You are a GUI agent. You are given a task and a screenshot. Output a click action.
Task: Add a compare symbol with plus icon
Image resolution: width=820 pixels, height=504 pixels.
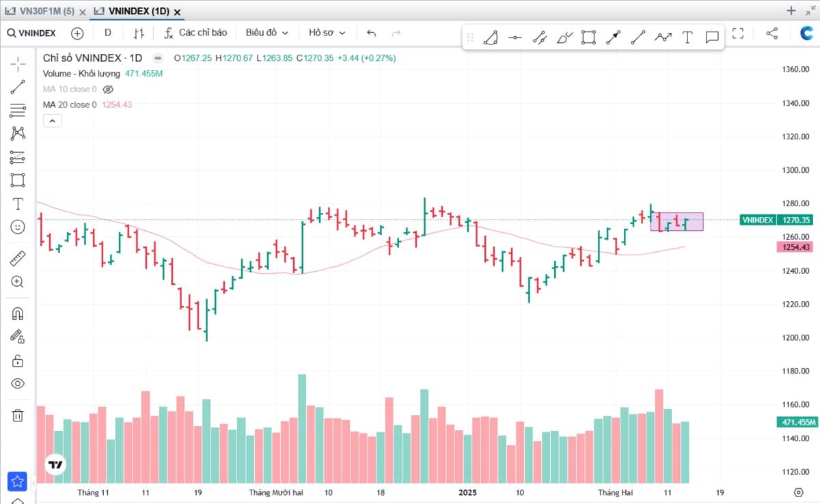point(77,33)
